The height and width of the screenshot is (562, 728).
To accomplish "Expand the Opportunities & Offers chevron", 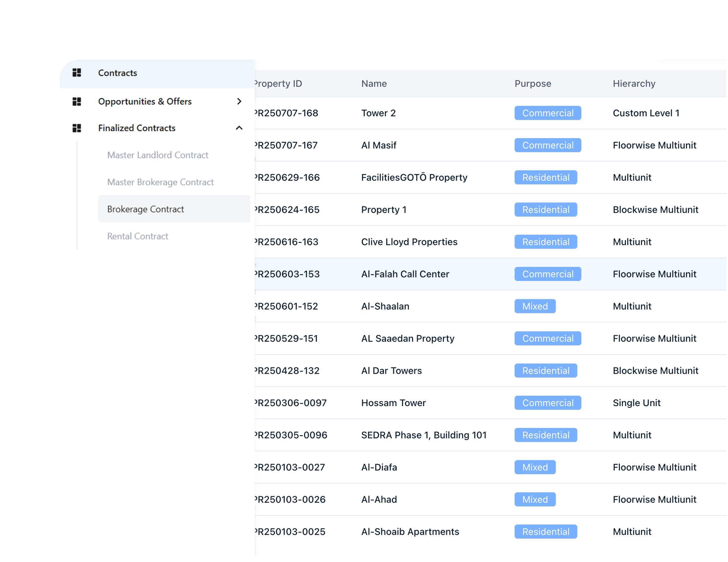I will pyautogui.click(x=239, y=101).
